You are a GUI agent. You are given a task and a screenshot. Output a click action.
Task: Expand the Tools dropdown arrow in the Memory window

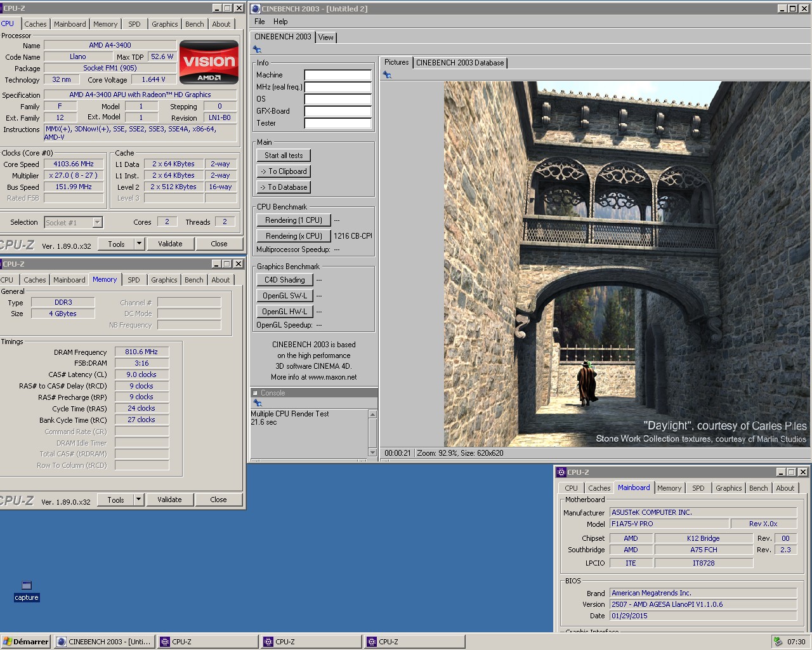(x=139, y=500)
